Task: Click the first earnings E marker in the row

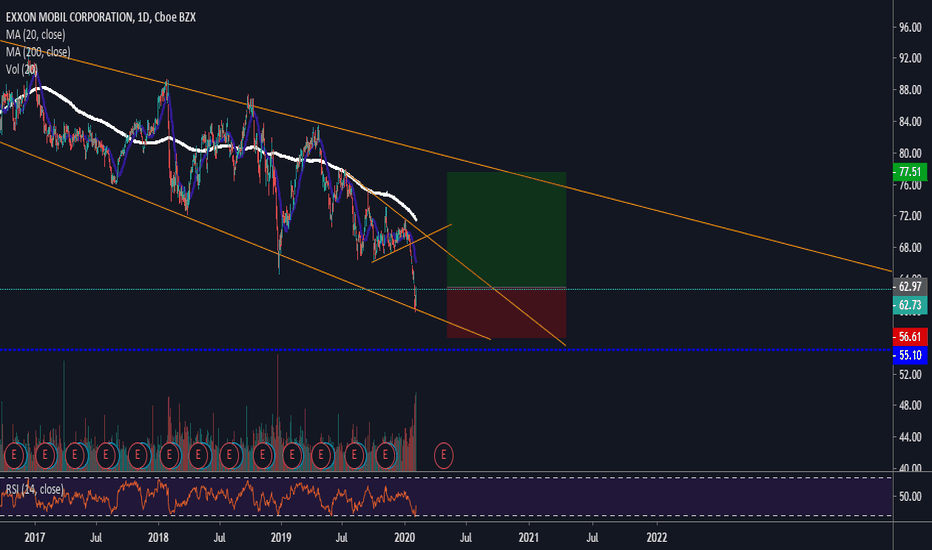Action: pyautogui.click(x=14, y=456)
